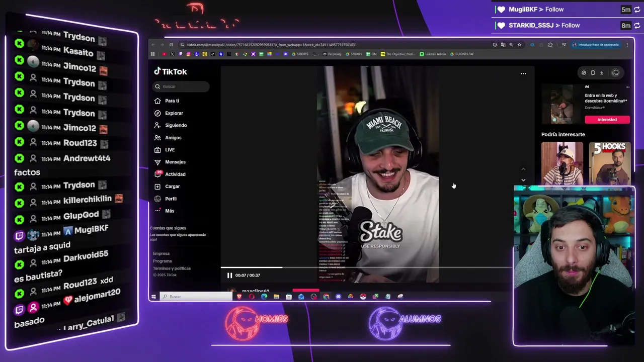Click the get mobile app phone icon
The width and height of the screenshot is (644, 362).
(x=593, y=73)
